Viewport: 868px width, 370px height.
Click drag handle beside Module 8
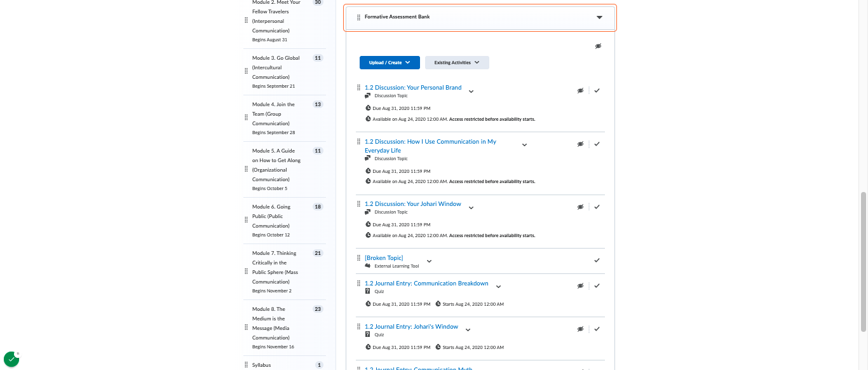pos(246,328)
